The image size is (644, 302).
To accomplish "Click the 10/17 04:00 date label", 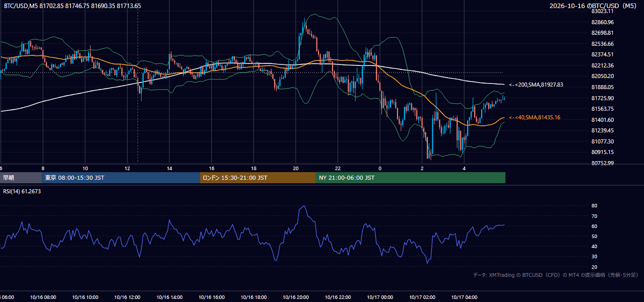I will point(464,297).
